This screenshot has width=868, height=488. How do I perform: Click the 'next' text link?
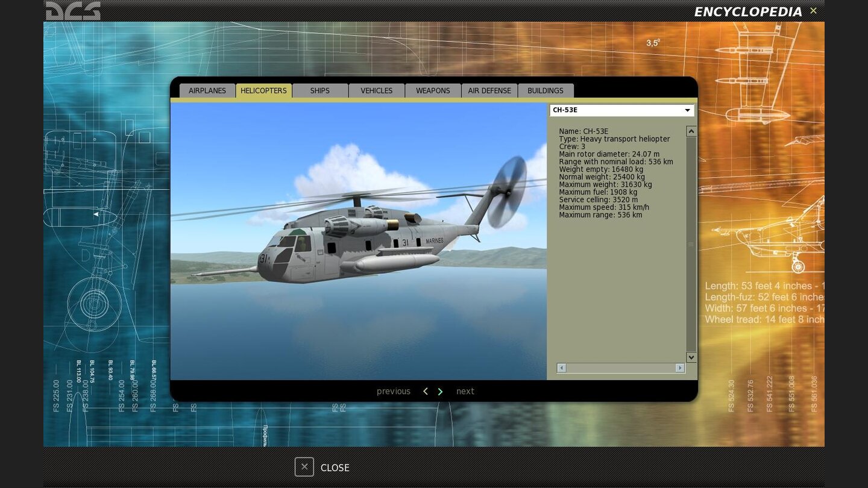(x=465, y=392)
